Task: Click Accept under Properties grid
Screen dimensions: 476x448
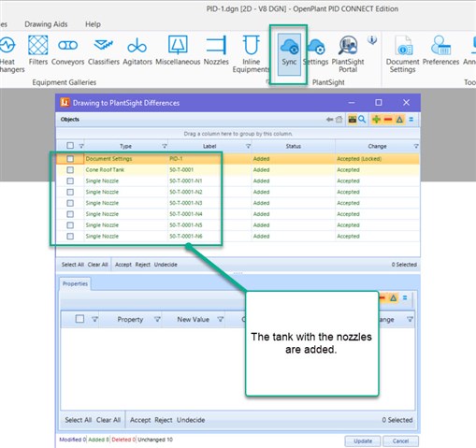Action: (x=140, y=420)
